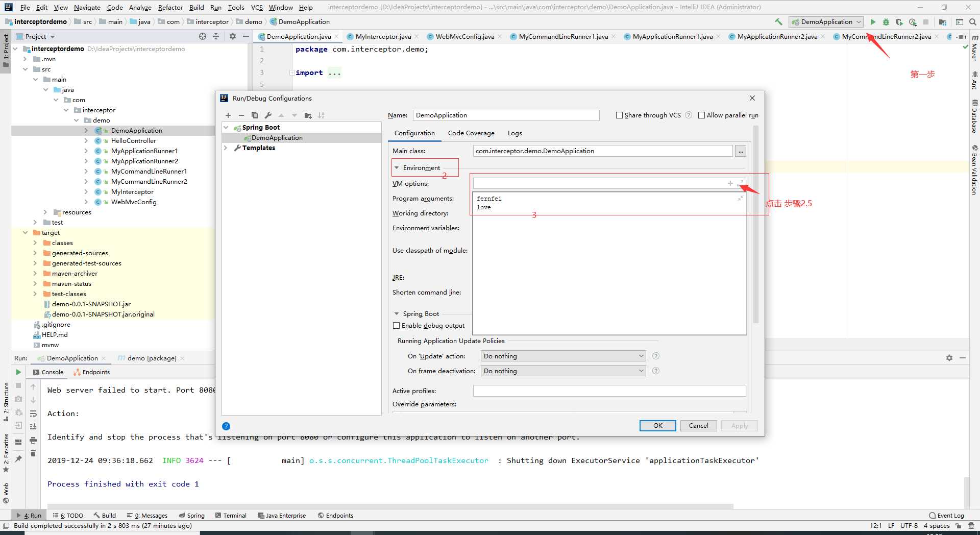This screenshot has width=980, height=535.
Task: Browse for main class ellipsis button
Action: tap(741, 151)
